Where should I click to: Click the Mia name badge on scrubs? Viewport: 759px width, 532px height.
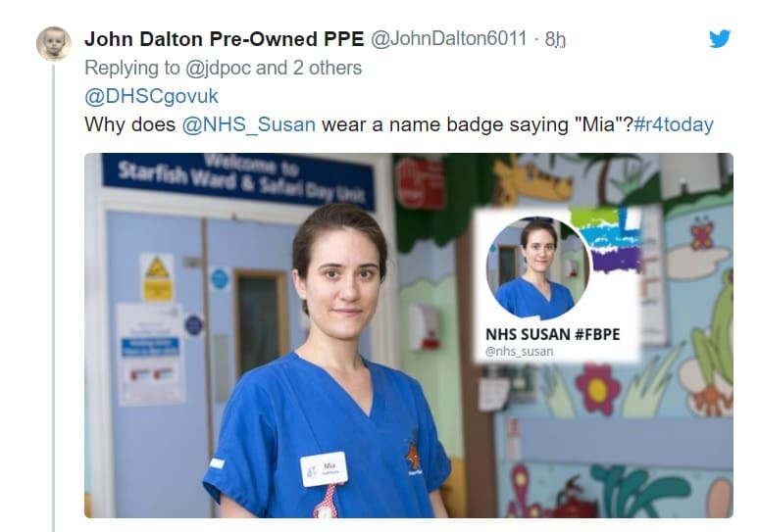coord(324,468)
